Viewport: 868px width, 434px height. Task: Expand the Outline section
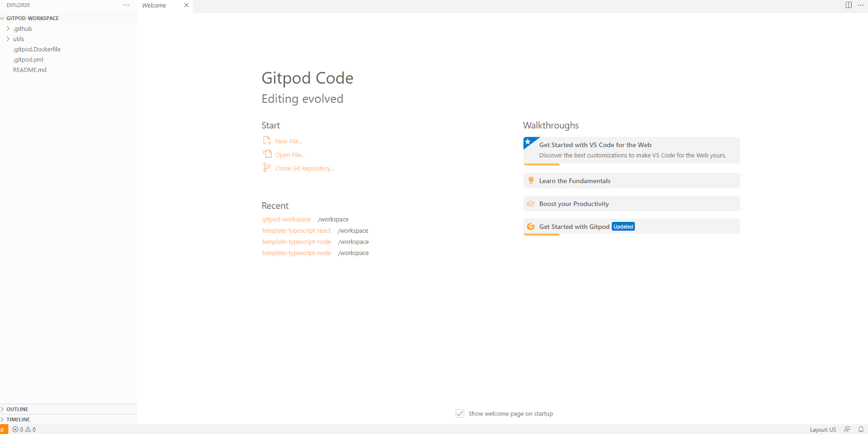coord(17,409)
